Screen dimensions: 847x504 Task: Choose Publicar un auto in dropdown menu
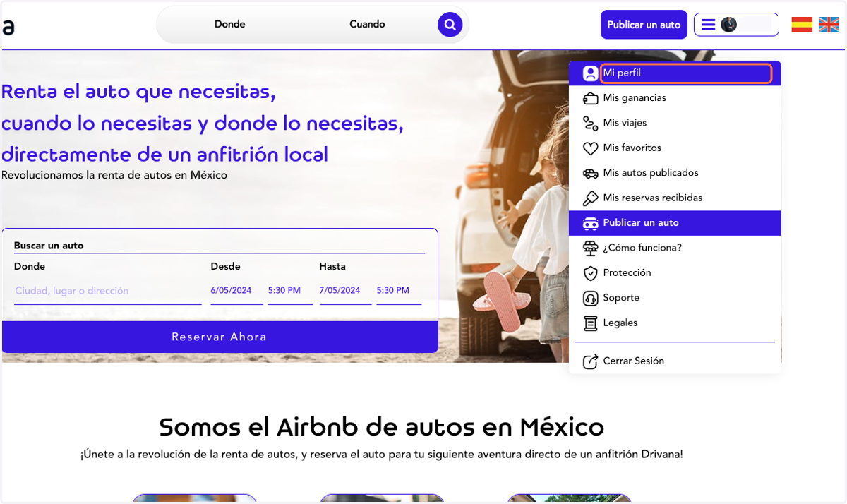click(x=675, y=223)
